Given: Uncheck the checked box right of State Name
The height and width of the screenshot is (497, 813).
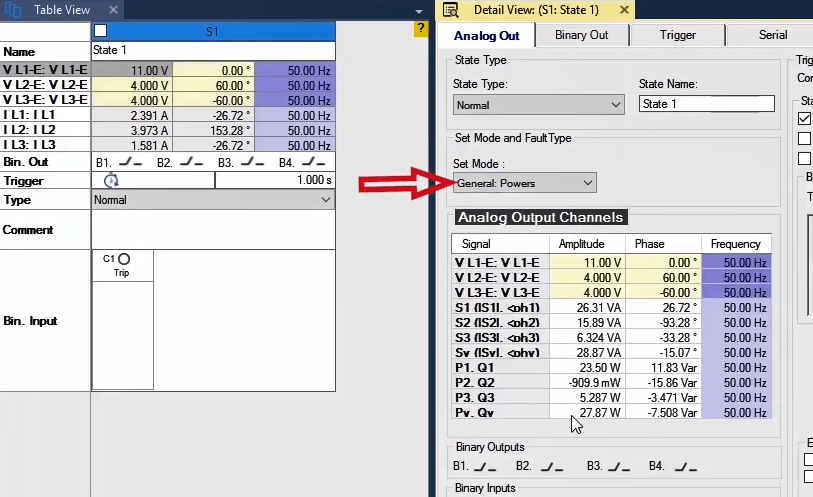Looking at the screenshot, I should pyautogui.click(x=805, y=119).
